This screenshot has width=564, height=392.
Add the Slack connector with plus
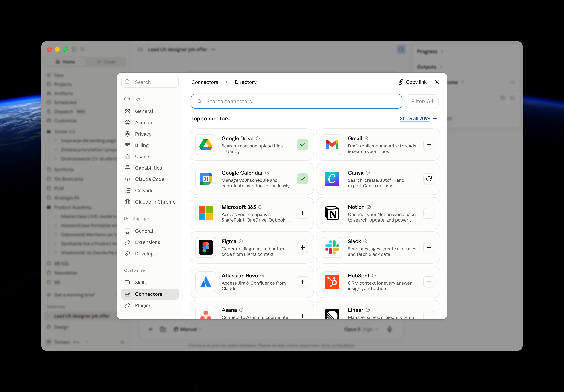click(429, 247)
